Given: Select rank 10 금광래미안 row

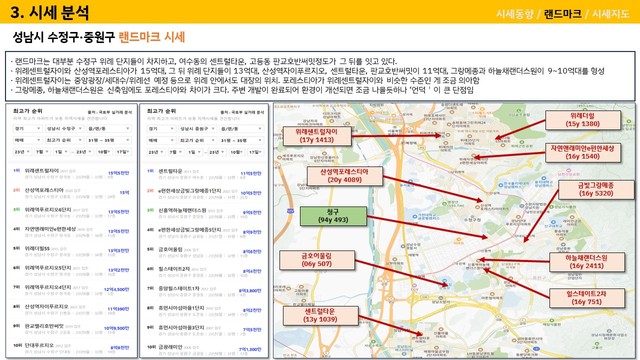Looking at the screenshot, I should 204,349.
